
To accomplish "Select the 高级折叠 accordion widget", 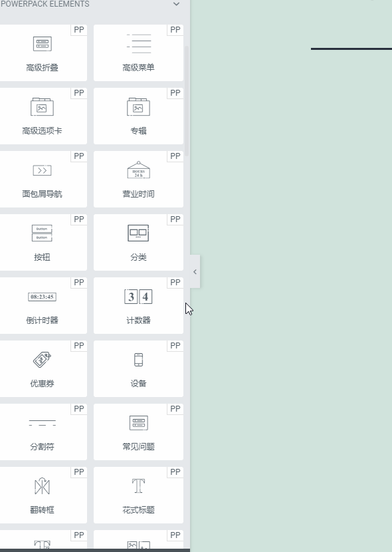I will 42,53.
